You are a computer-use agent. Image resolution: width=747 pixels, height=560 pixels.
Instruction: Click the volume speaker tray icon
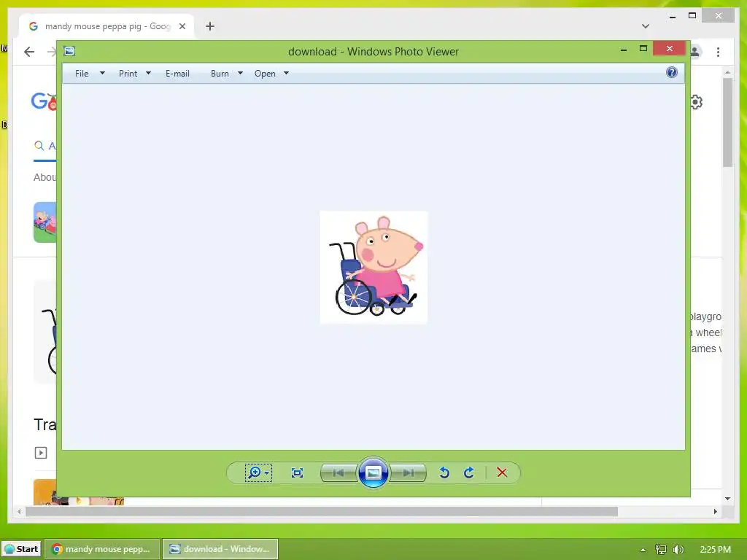tap(678, 550)
